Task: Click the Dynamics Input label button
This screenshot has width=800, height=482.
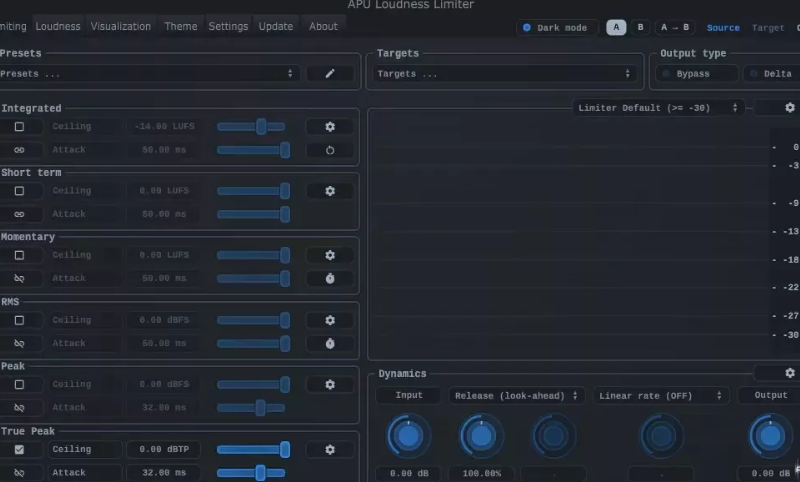Action: [409, 395]
